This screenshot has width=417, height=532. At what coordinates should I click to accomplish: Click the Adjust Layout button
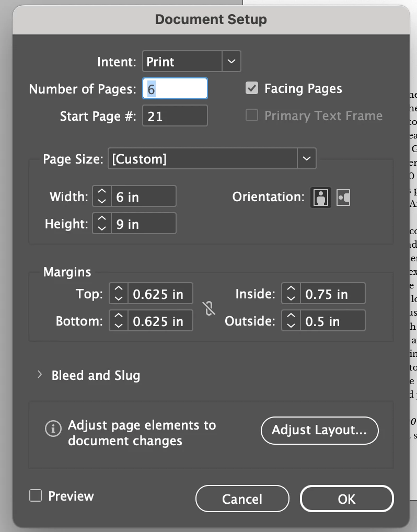[x=320, y=430]
